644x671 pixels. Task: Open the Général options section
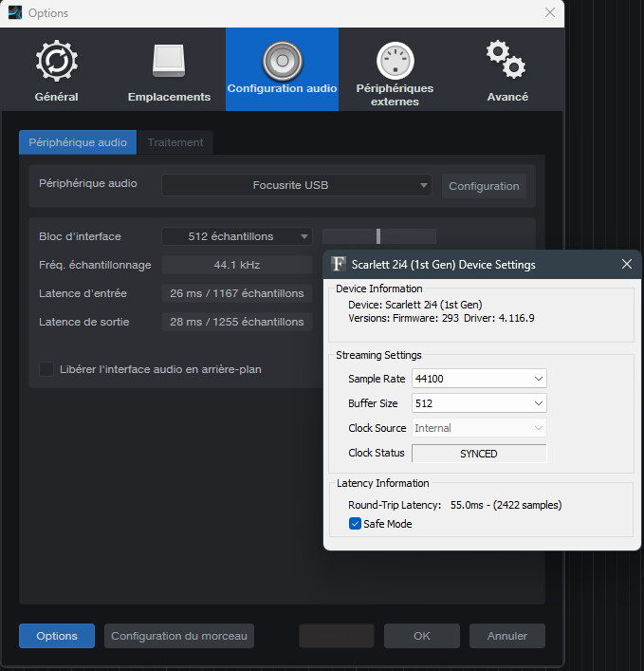pyautogui.click(x=57, y=70)
